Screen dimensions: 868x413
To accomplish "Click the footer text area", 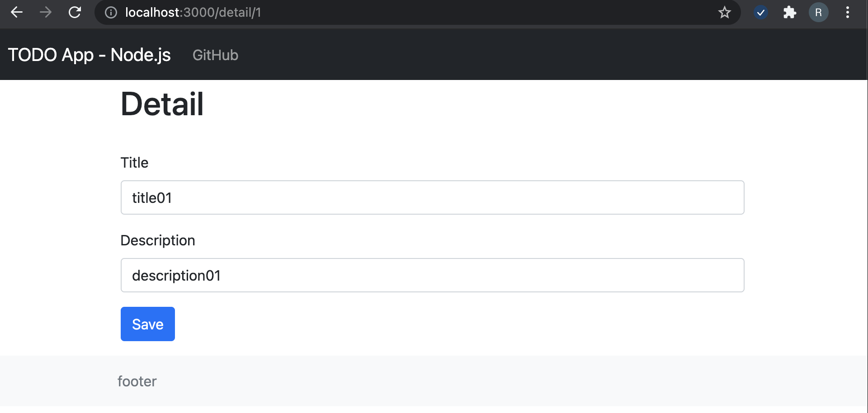I will point(137,381).
